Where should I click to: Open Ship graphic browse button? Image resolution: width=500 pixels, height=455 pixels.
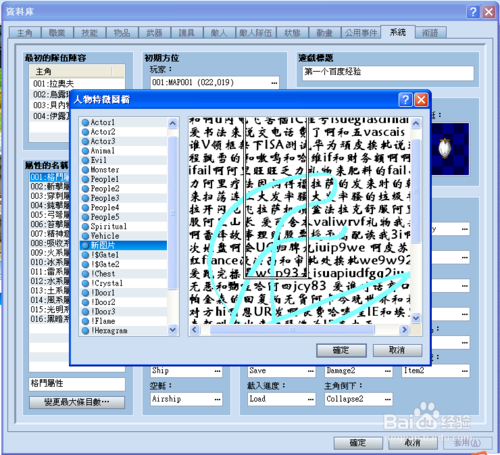point(217,371)
